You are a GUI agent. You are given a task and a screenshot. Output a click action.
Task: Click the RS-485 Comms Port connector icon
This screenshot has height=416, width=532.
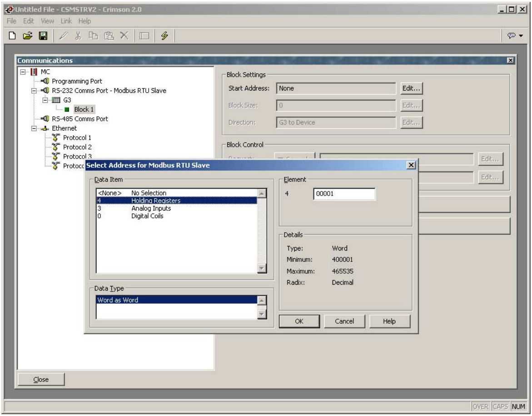45,119
